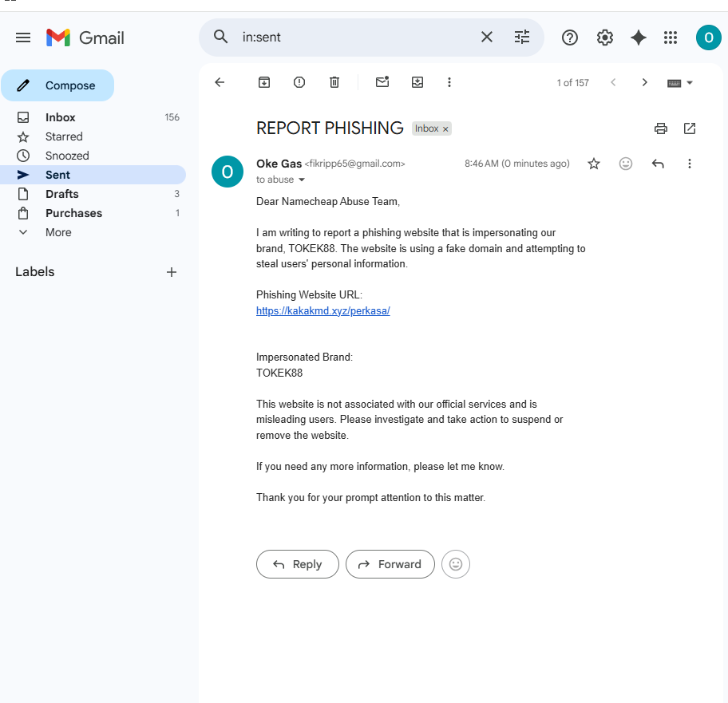728x703 pixels.
Task: Open the toolbar More options menu
Action: (449, 83)
